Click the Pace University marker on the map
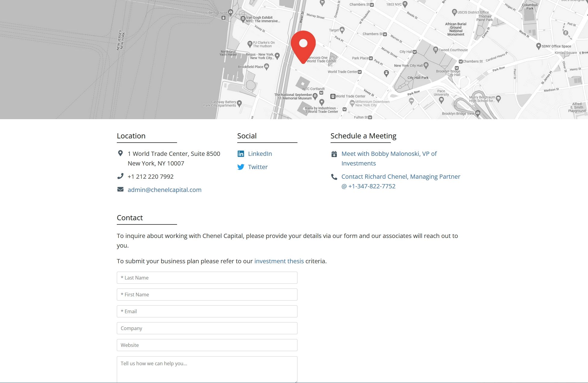The width and height of the screenshot is (588, 383). (441, 100)
